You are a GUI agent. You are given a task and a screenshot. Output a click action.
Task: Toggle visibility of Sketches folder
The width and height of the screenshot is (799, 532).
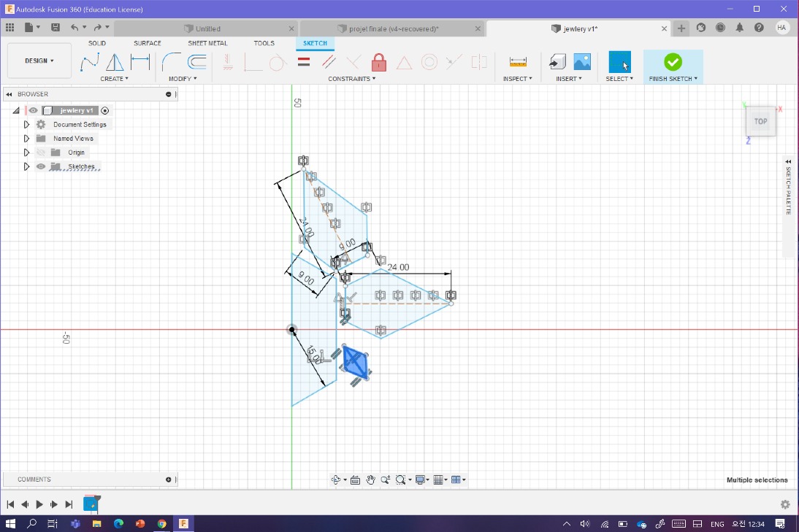(41, 166)
